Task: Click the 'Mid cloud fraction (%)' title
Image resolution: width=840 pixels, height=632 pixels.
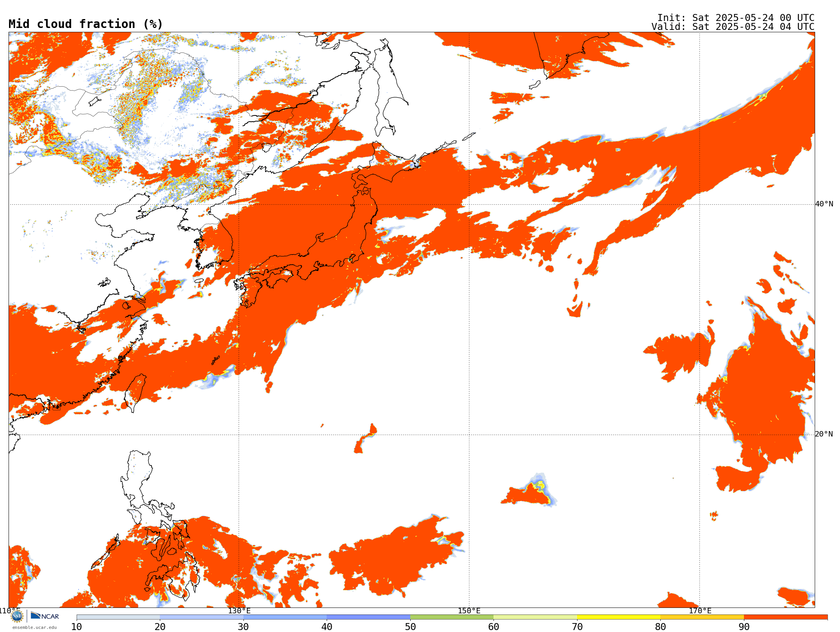Action: pos(86,24)
